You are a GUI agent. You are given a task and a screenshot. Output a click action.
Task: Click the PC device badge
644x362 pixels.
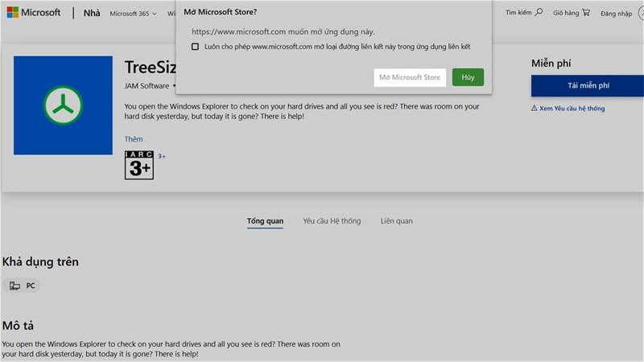(22, 286)
